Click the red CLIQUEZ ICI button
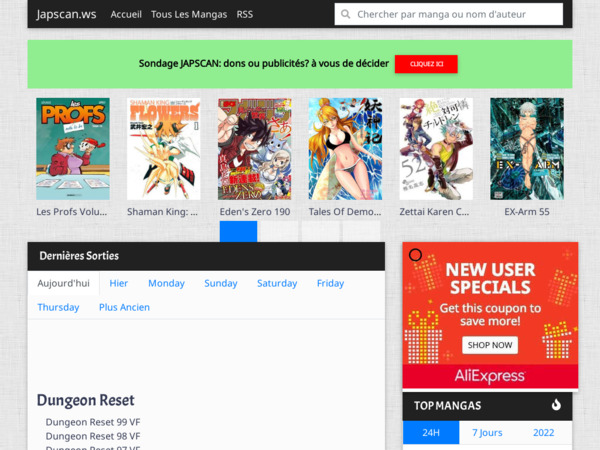Viewport: 600px width, 450px height. [426, 64]
